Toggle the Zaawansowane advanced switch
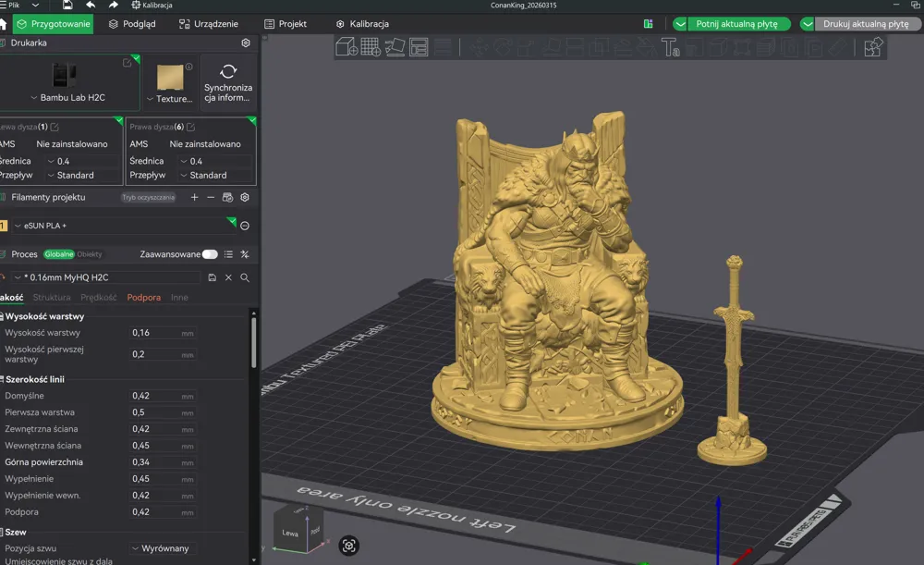This screenshot has width=924, height=565. [210, 254]
